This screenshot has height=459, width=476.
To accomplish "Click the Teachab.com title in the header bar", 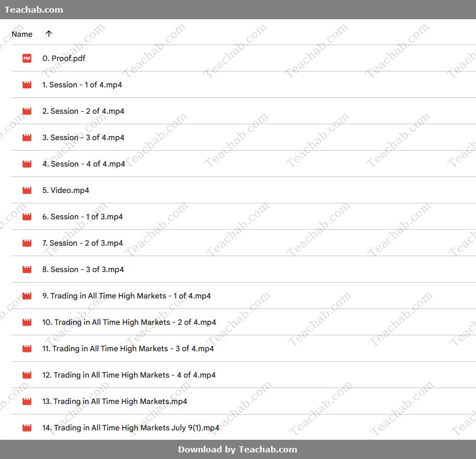I will [34, 10].
